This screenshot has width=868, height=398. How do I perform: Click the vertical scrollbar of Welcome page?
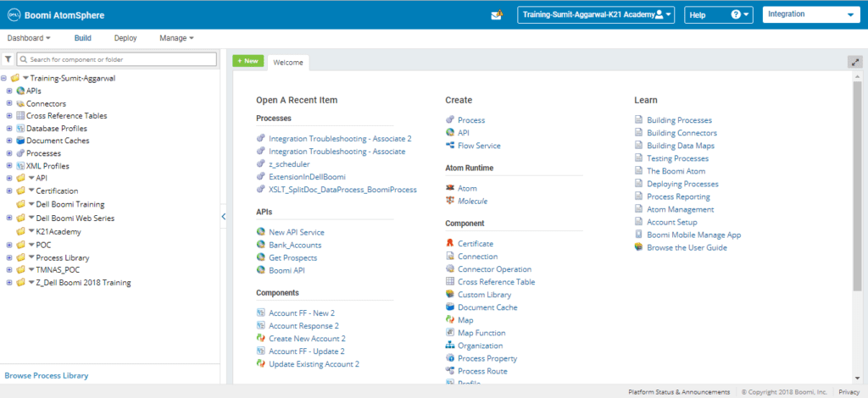pos(857,185)
